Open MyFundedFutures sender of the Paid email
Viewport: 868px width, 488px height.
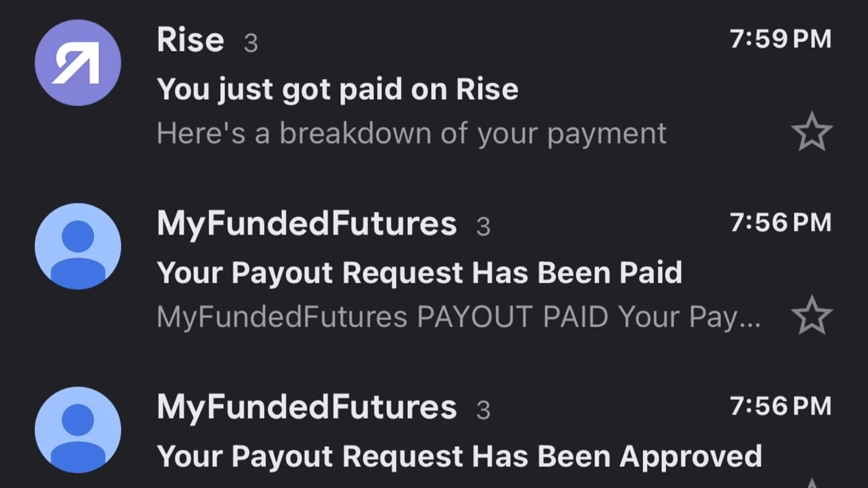(307, 224)
